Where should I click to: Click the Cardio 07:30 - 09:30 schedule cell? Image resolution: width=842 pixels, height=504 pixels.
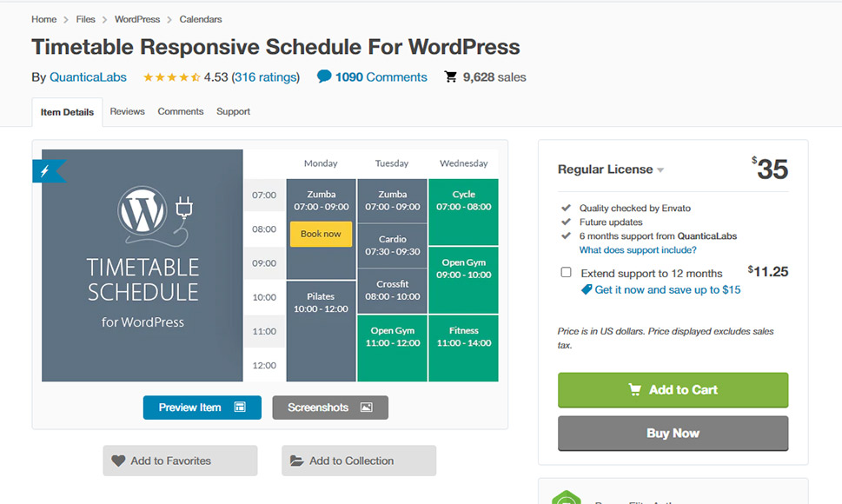click(x=392, y=246)
